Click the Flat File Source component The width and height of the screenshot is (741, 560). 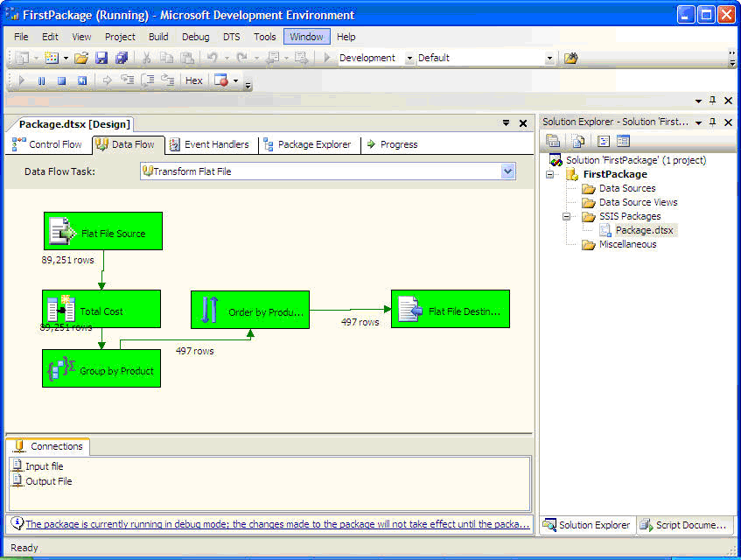102,232
